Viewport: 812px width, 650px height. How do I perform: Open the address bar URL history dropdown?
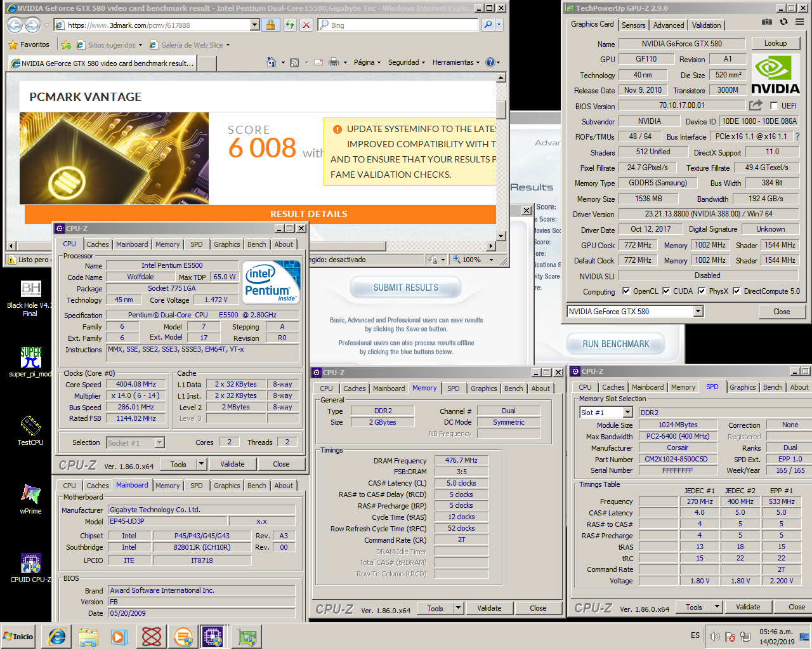coord(254,25)
